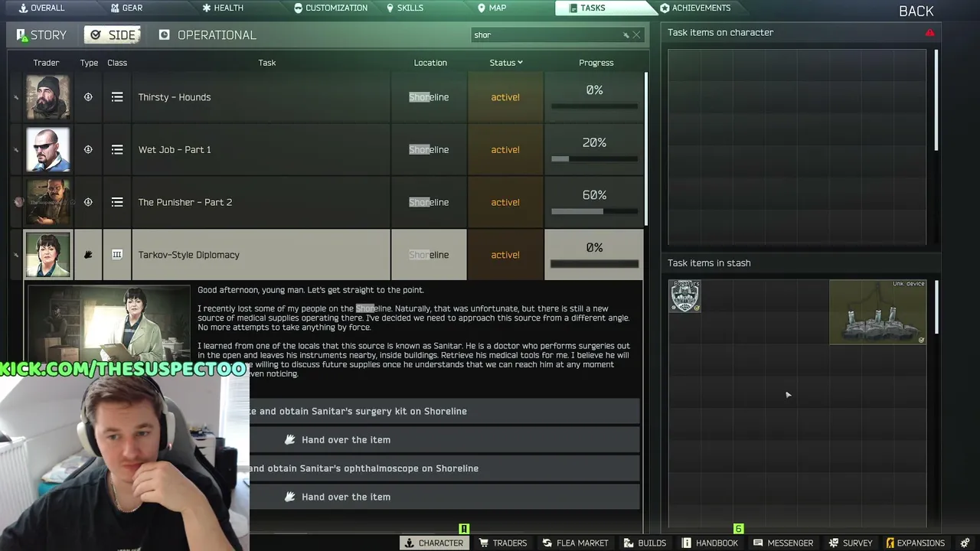The height and width of the screenshot is (551, 980).
Task: Clear the task search with the X icon
Action: [x=636, y=35]
